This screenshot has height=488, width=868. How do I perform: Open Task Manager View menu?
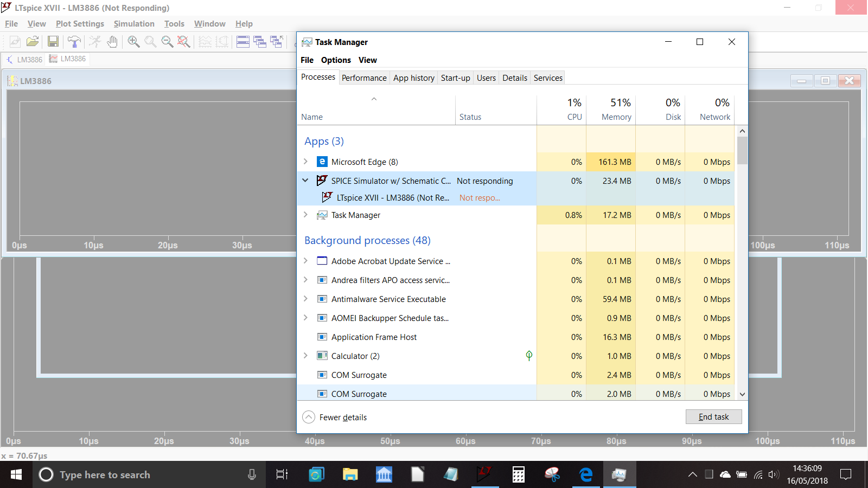click(367, 60)
